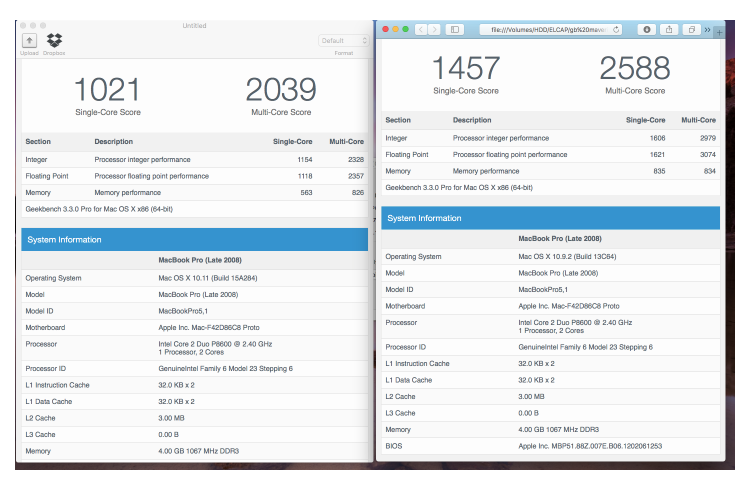
Task: Reload the page in Safari
Action: (x=616, y=30)
